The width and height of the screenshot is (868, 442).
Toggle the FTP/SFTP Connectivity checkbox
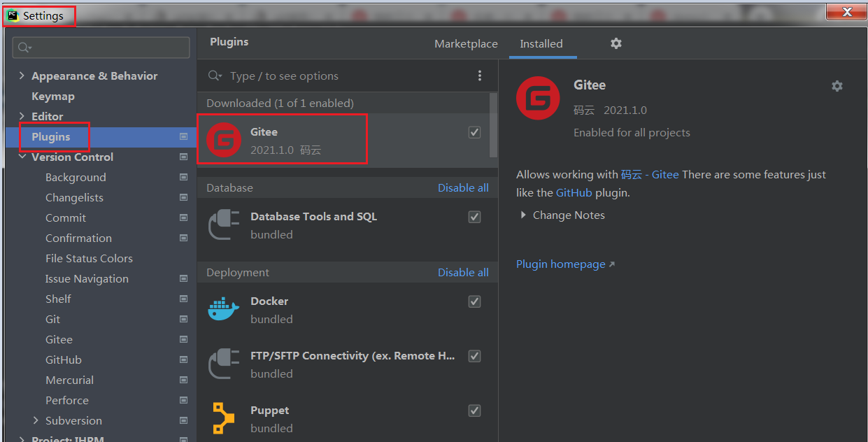click(x=474, y=356)
